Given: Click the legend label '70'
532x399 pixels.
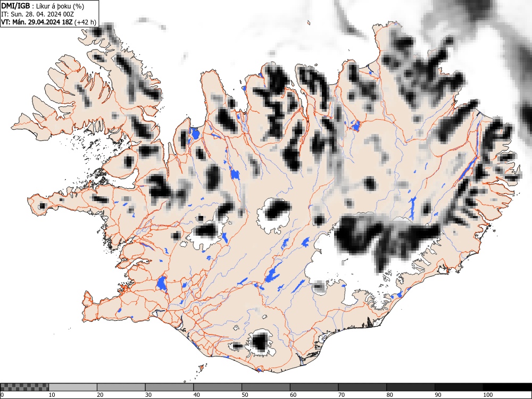Looking at the screenshot, I should point(341,395).
